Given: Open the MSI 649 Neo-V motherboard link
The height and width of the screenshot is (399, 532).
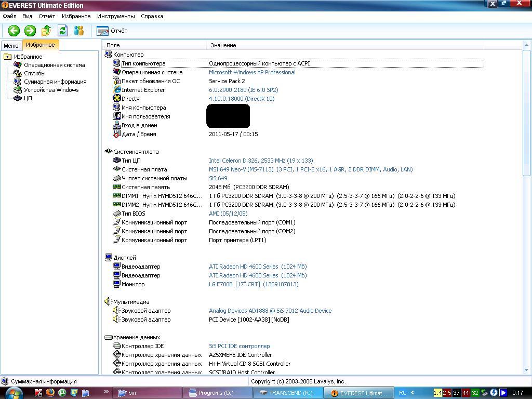Looking at the screenshot, I should click(x=311, y=169).
